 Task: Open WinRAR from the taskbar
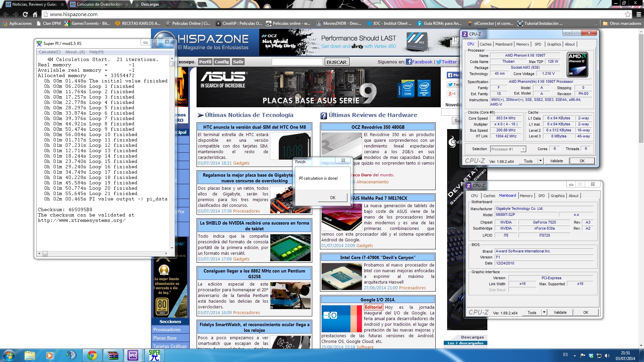113,355
